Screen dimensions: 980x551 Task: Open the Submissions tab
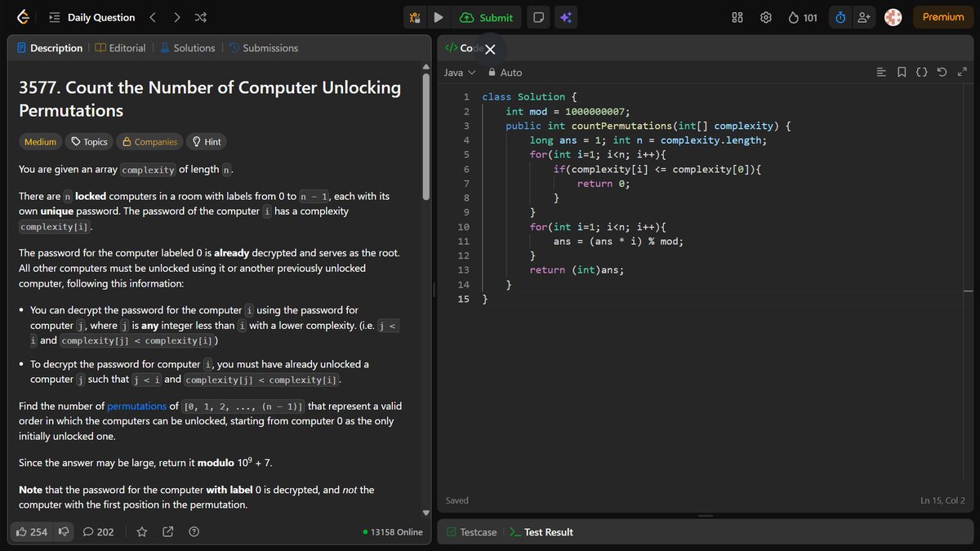tap(264, 47)
